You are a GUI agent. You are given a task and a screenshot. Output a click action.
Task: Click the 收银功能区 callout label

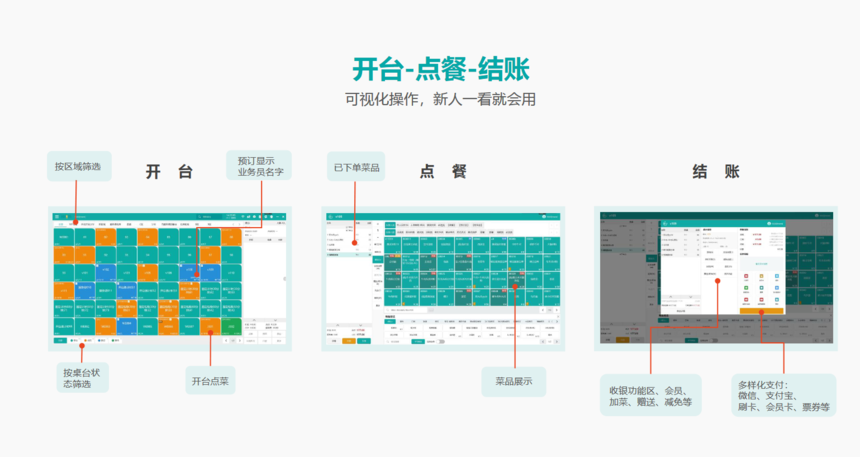(650, 396)
